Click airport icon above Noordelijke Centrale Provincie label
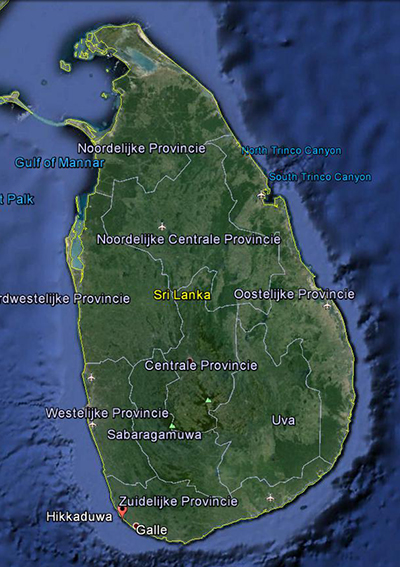The image size is (400, 567). [x=162, y=227]
